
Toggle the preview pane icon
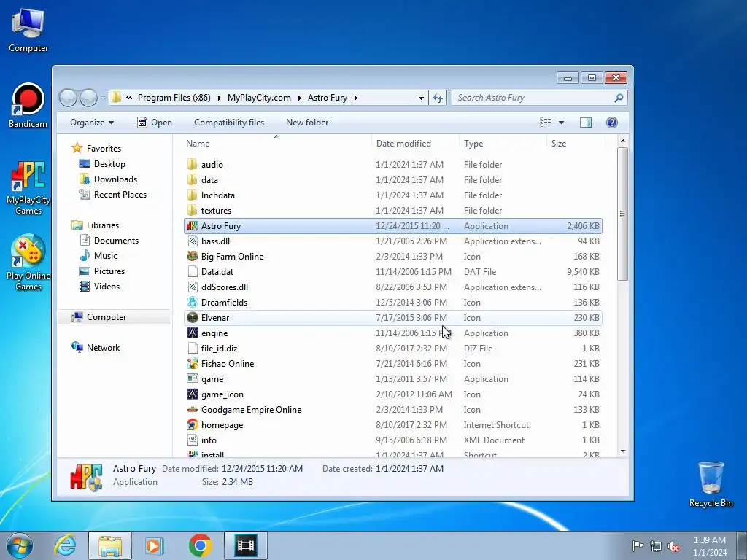586,122
